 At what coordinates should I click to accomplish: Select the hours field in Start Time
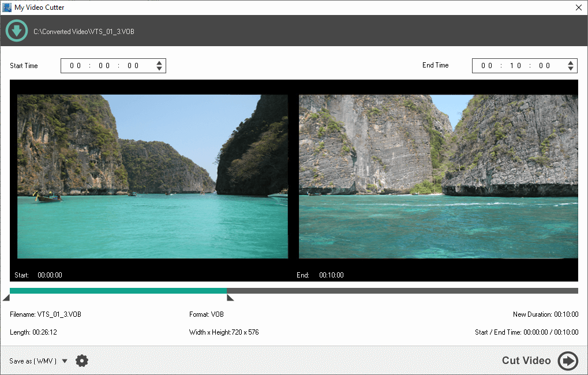(76, 66)
